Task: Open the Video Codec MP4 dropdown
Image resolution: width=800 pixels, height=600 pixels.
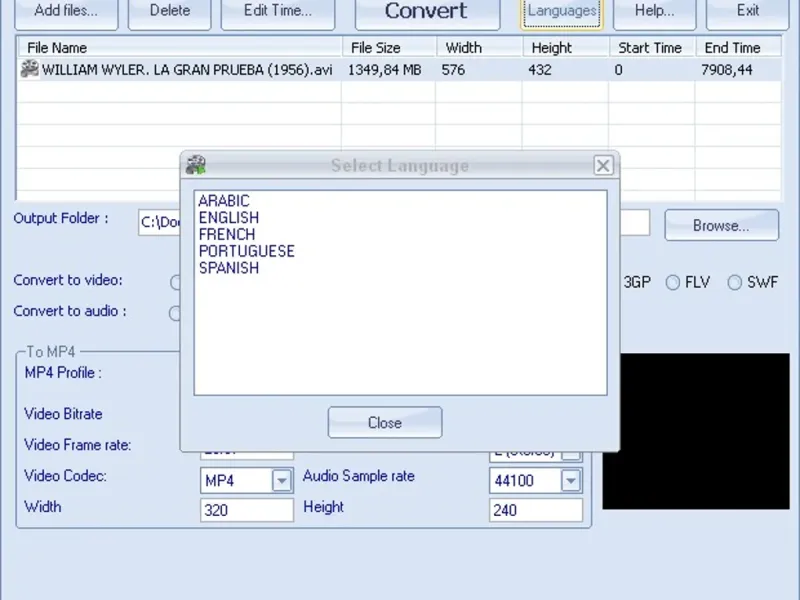Action: point(282,480)
